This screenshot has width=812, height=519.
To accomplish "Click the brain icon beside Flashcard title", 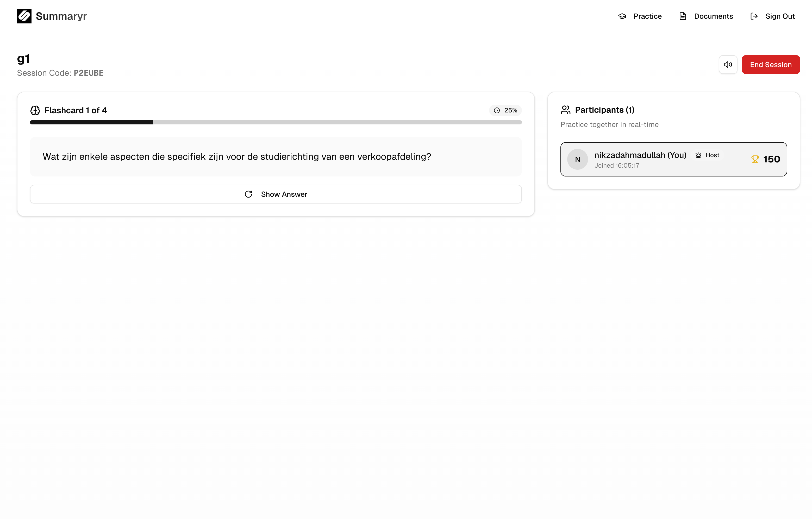I will 35,110.
